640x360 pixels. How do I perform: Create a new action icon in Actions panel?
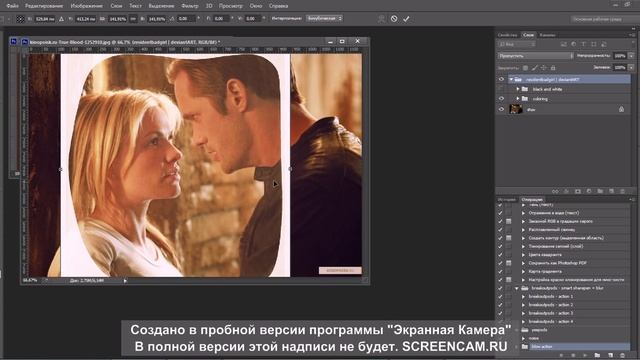[x=611, y=356]
